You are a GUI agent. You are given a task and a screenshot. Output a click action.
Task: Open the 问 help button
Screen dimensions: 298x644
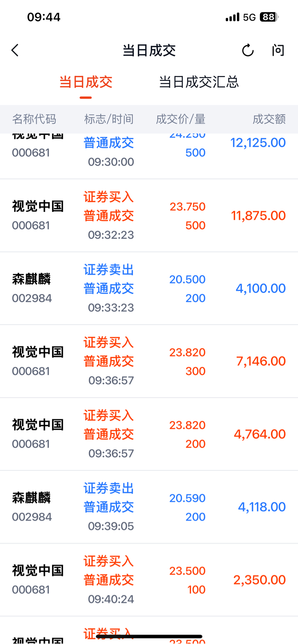click(x=278, y=50)
